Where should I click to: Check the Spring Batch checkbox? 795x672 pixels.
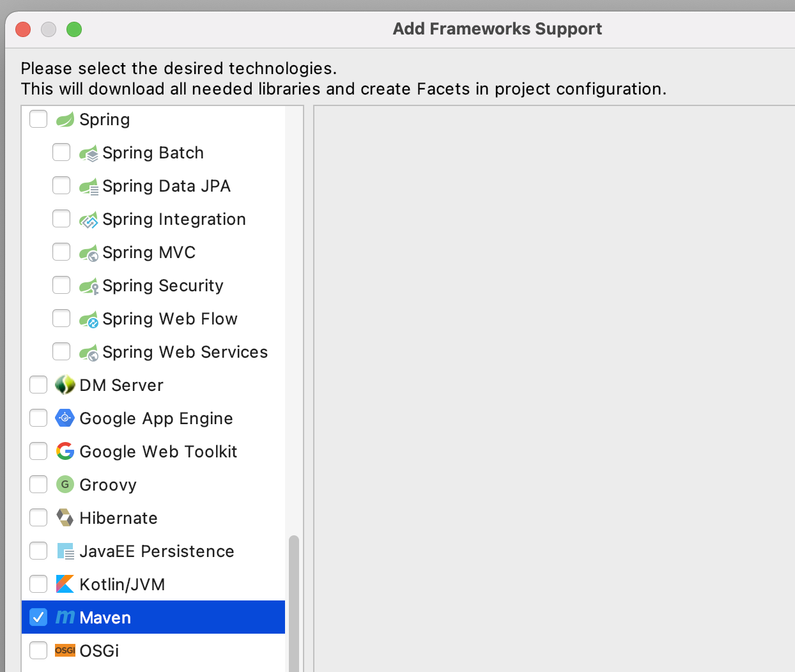pyautogui.click(x=61, y=152)
